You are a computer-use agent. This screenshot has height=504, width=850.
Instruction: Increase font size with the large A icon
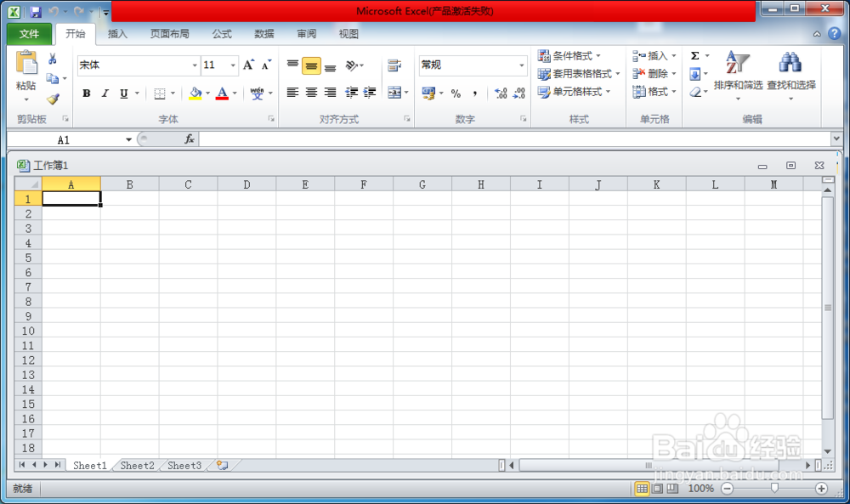pos(248,65)
